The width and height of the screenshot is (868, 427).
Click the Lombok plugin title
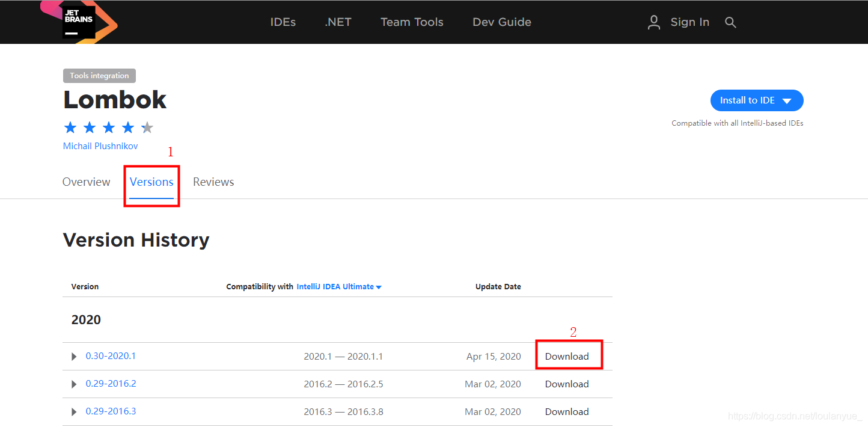tap(115, 100)
